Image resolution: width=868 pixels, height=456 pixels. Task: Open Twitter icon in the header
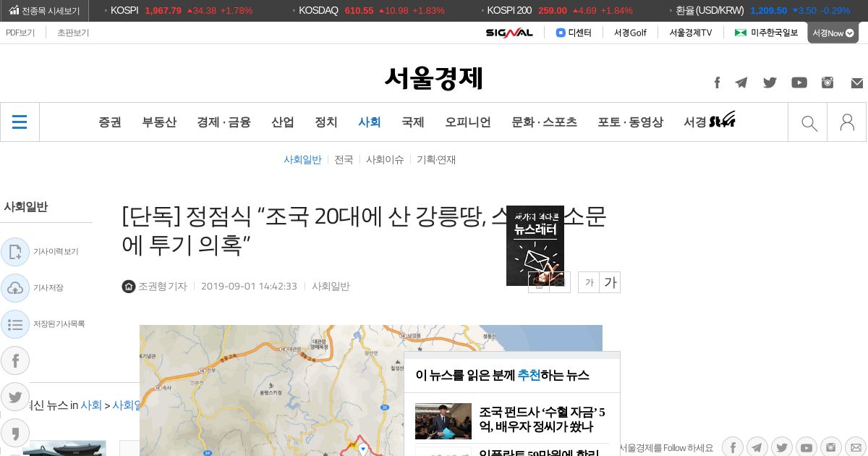coord(770,83)
